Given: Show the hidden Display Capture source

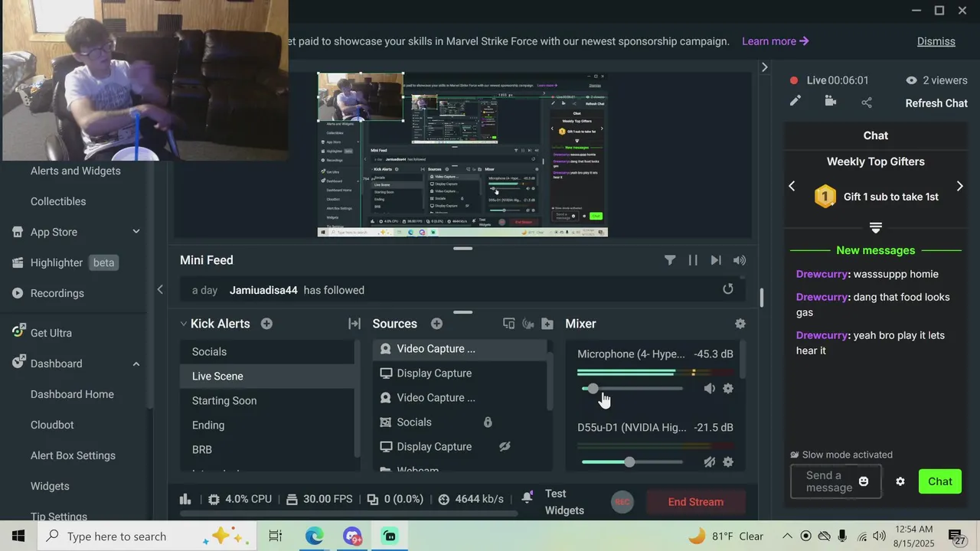Looking at the screenshot, I should [x=505, y=446].
